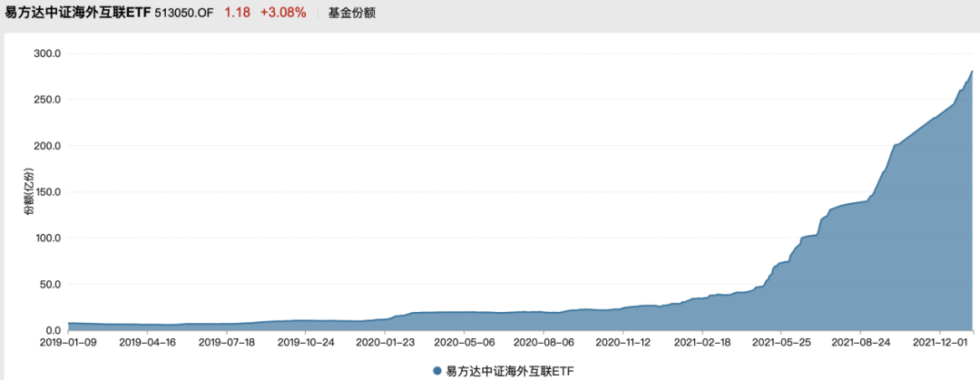The width and height of the screenshot is (980, 380).
Task: Select the 2019-01-09 date on axis
Action: click(x=67, y=343)
